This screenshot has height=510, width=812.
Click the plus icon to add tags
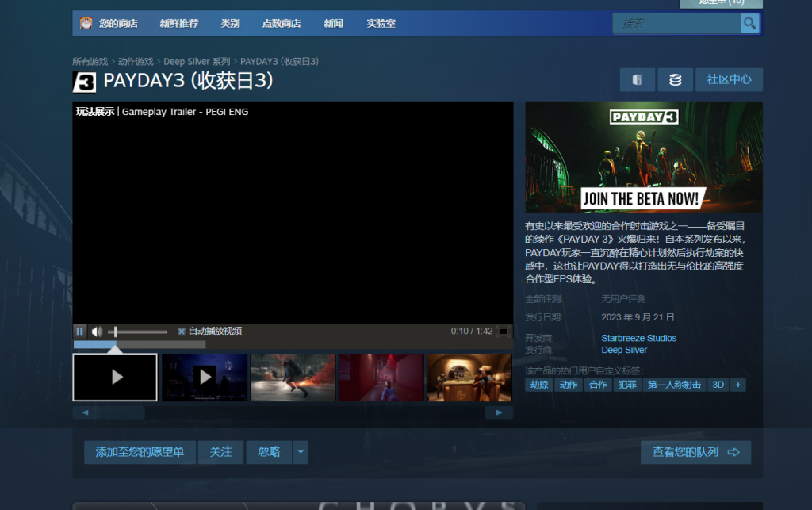point(738,385)
